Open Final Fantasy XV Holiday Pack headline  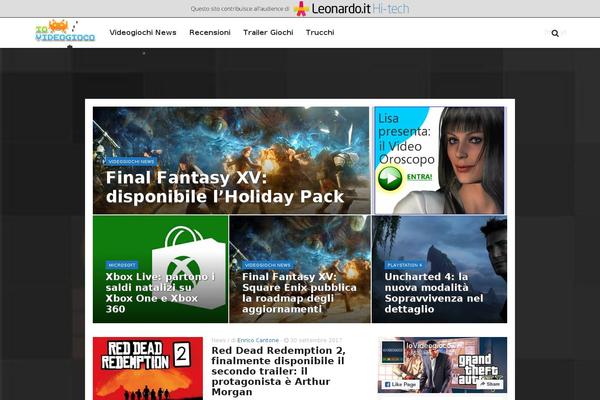click(x=225, y=187)
